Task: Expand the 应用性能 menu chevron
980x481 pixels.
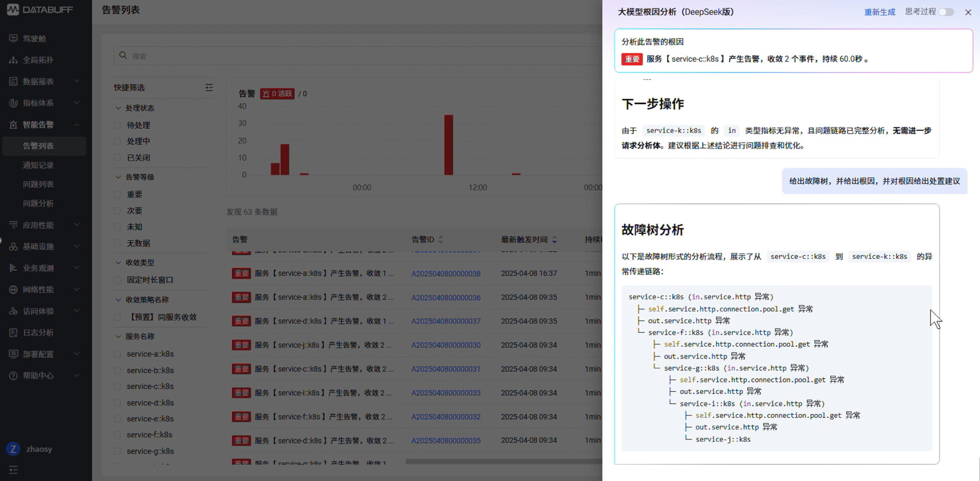Action: point(77,225)
